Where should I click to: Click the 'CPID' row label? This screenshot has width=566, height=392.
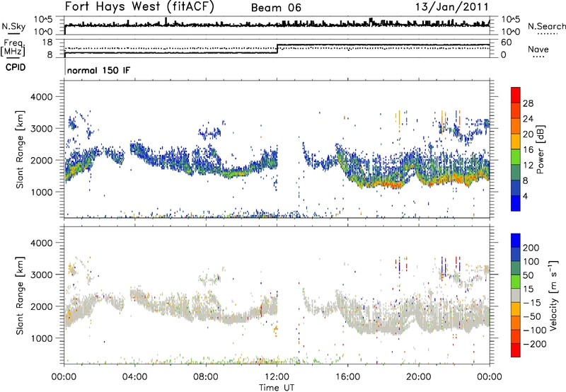pos(16,67)
